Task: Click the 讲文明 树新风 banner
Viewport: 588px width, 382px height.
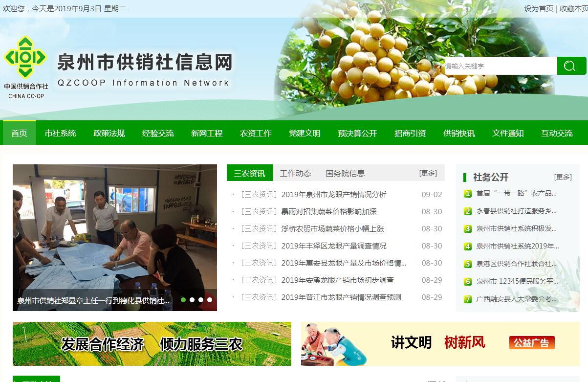Action: (x=440, y=344)
